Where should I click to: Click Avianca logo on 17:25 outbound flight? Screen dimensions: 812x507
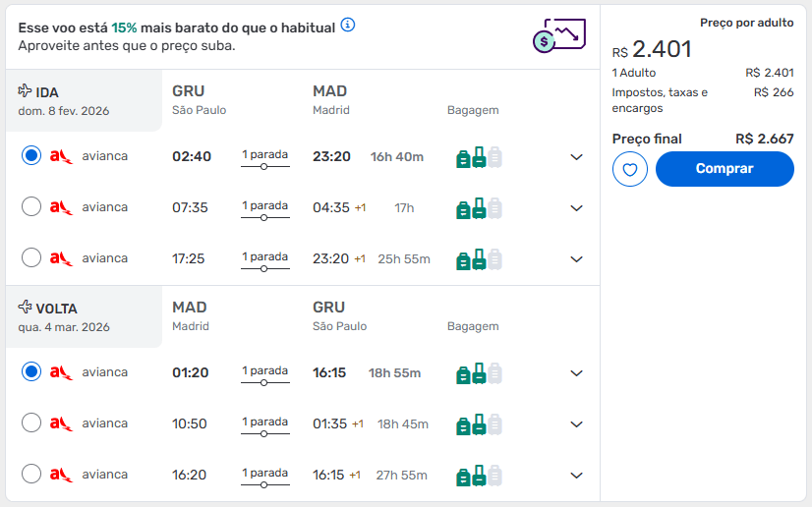pyautogui.click(x=61, y=258)
